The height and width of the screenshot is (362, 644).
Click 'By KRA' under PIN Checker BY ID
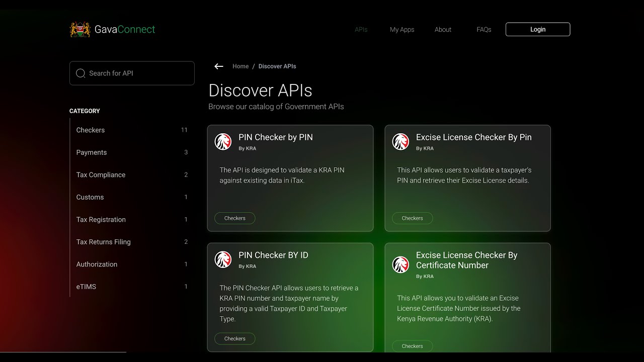[x=248, y=266]
